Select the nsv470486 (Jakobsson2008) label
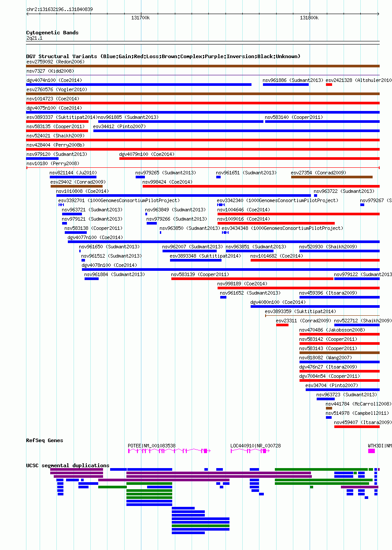The height and width of the screenshot is (550, 392). click(x=332, y=330)
